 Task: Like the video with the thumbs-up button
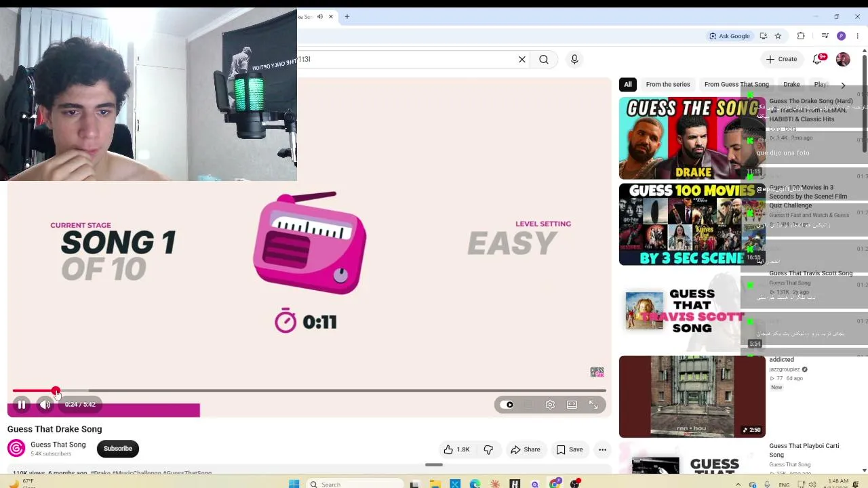click(456, 449)
